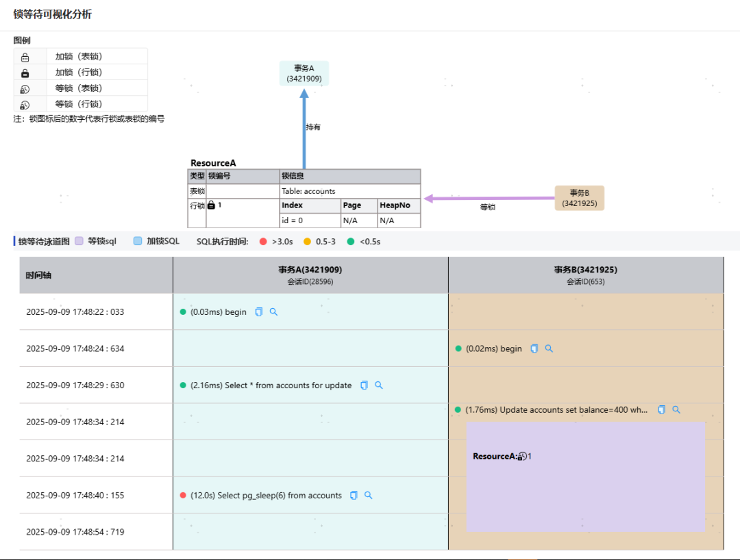The height and width of the screenshot is (560, 740).
Task: Click the purple 等锁sql legend swatch
Action: [x=79, y=241]
